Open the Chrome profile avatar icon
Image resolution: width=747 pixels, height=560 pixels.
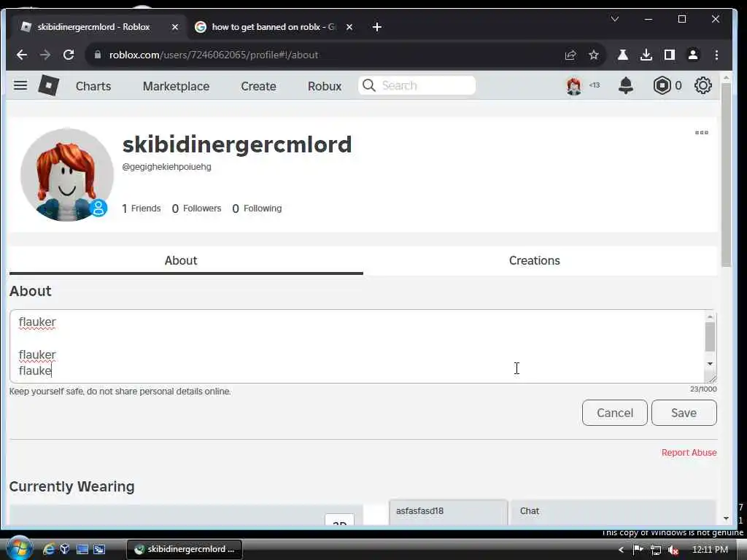pos(693,55)
